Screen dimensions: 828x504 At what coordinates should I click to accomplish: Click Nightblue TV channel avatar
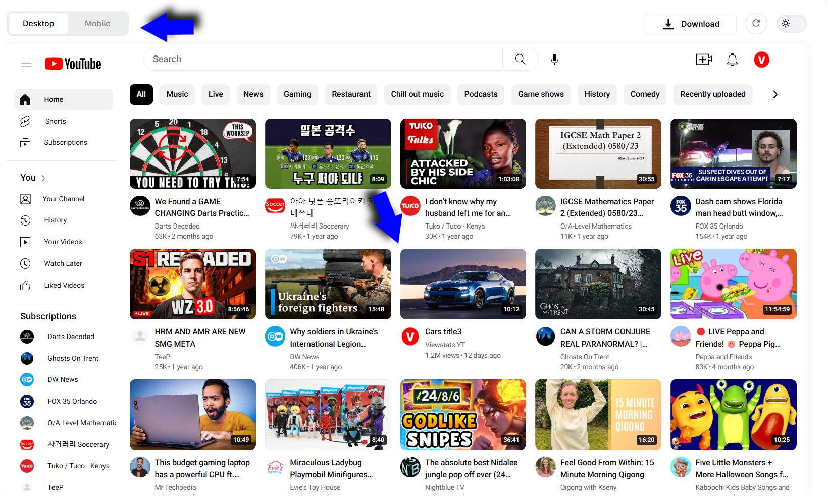pos(410,467)
